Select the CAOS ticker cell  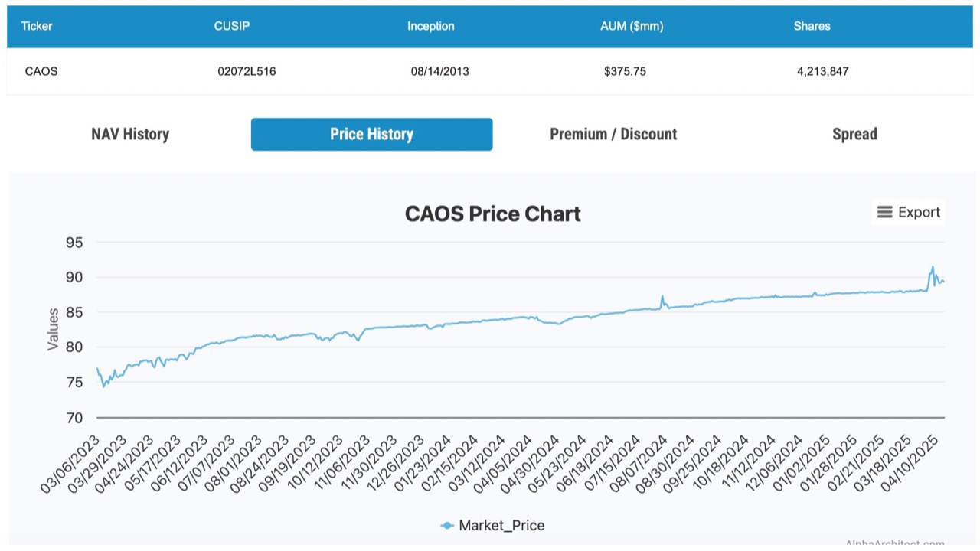(x=41, y=71)
